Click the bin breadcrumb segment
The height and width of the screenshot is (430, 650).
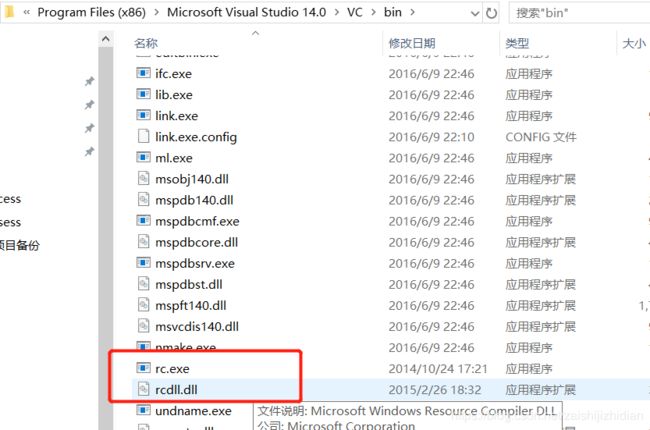393,12
